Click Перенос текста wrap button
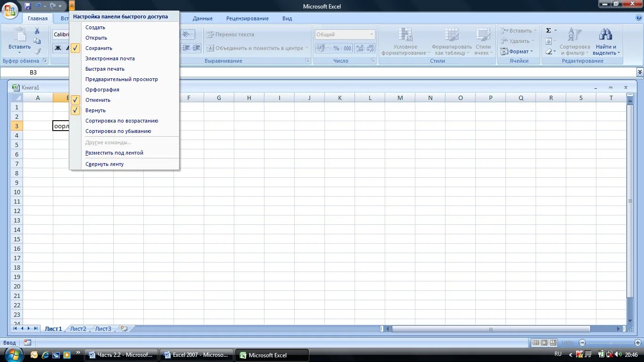The image size is (644, 362). pos(231,34)
